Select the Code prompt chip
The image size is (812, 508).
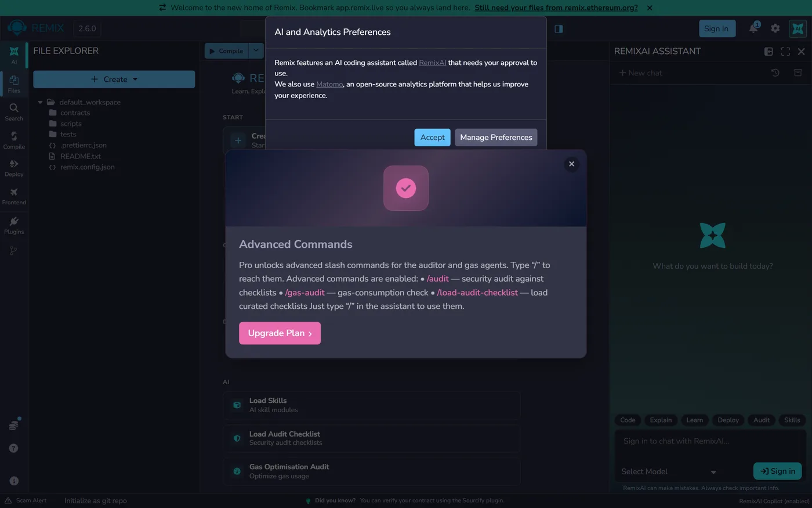pos(628,420)
